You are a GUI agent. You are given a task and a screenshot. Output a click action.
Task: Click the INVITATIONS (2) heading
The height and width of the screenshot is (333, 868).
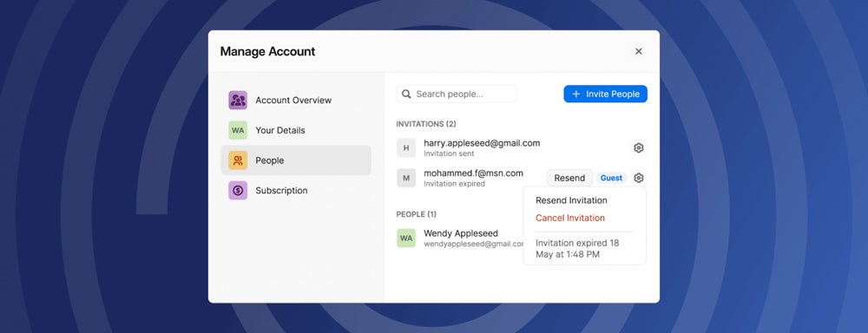pyautogui.click(x=426, y=124)
